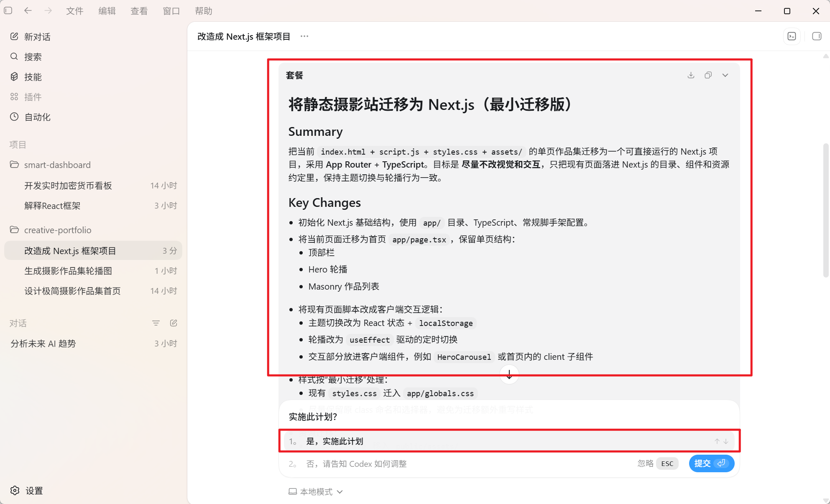Open the terminal panel icon

pos(792,36)
